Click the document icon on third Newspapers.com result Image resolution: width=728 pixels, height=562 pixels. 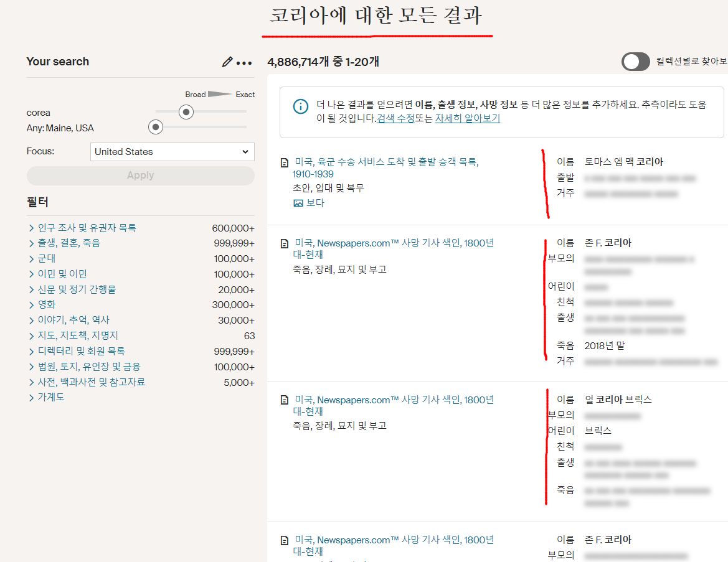click(285, 400)
